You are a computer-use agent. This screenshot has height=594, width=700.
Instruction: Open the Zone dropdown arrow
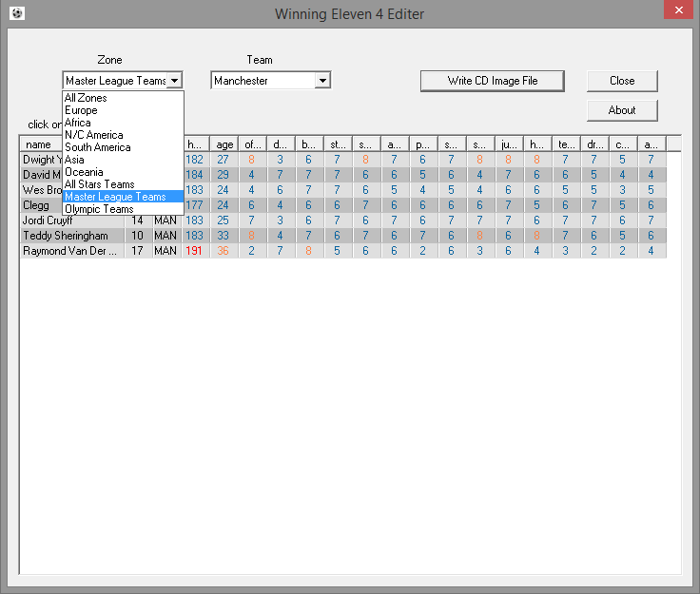[175, 81]
